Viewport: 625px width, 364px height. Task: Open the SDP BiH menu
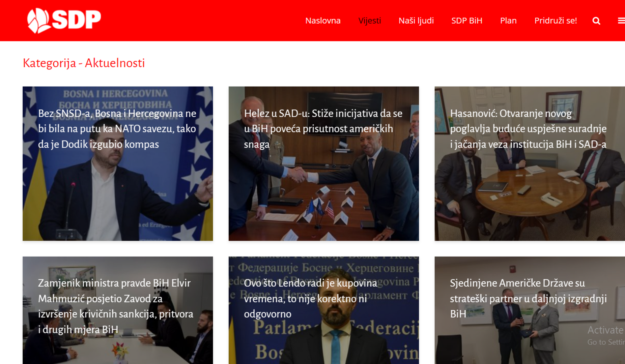(x=467, y=21)
